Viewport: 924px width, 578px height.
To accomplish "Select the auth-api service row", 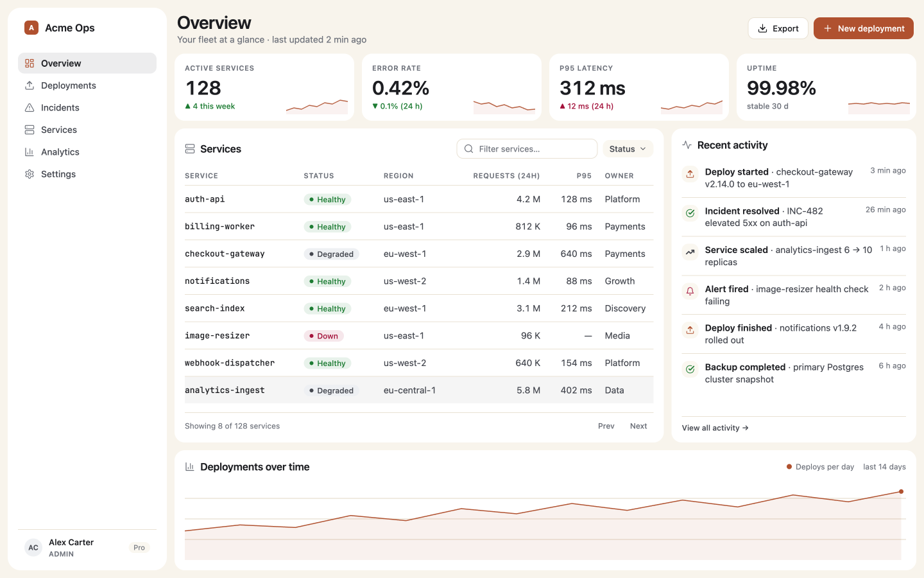I will (x=419, y=199).
